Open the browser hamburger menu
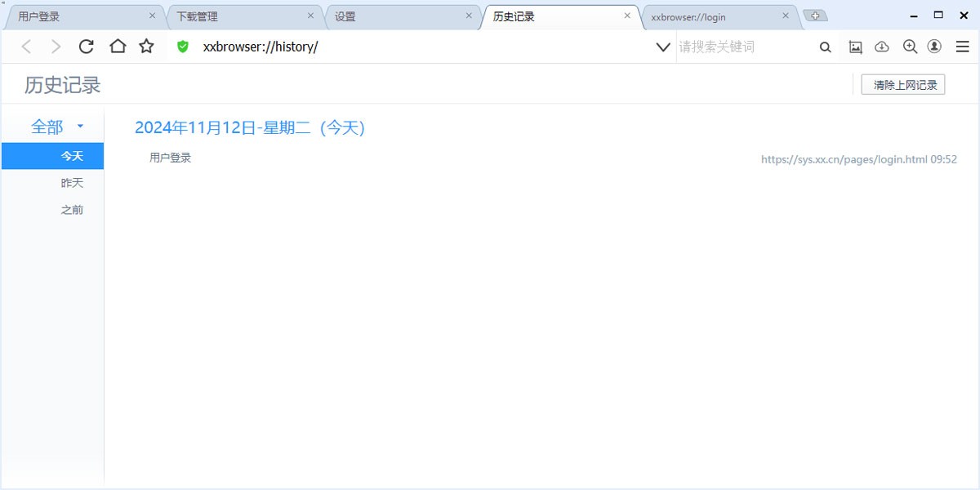Image resolution: width=980 pixels, height=490 pixels. pyautogui.click(x=963, y=47)
